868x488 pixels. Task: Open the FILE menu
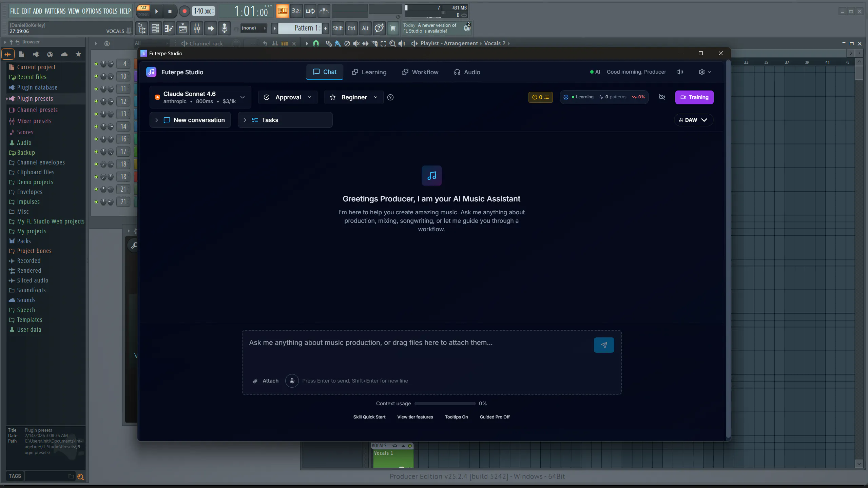tap(15, 11)
